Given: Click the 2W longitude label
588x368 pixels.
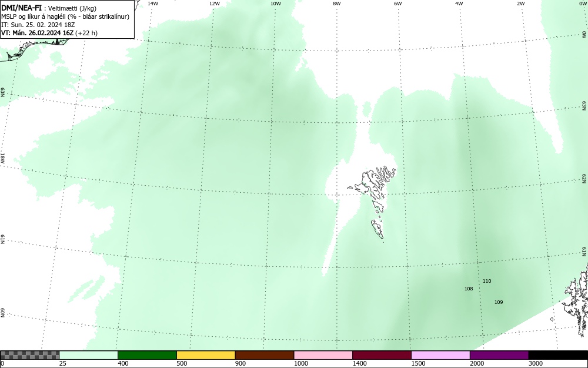Looking at the screenshot, I should point(520,4).
